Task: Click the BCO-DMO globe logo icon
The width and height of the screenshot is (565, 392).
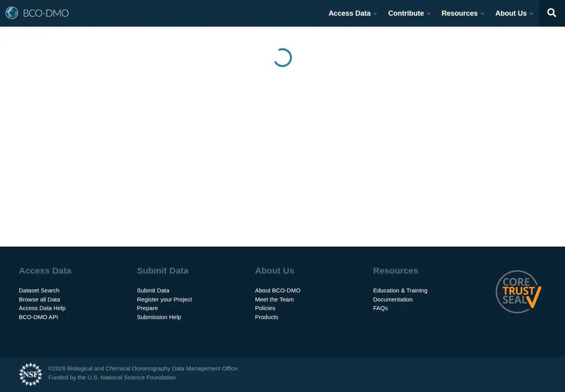Action: click(12, 13)
